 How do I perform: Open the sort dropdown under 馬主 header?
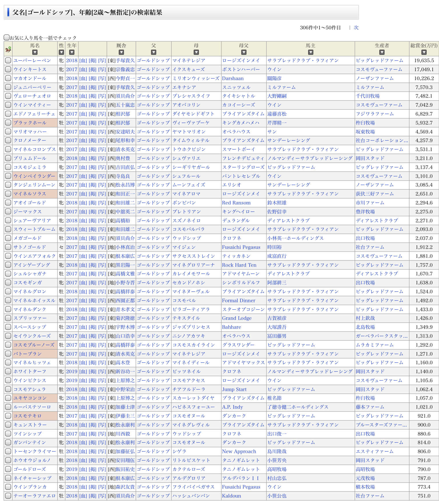tap(310, 52)
